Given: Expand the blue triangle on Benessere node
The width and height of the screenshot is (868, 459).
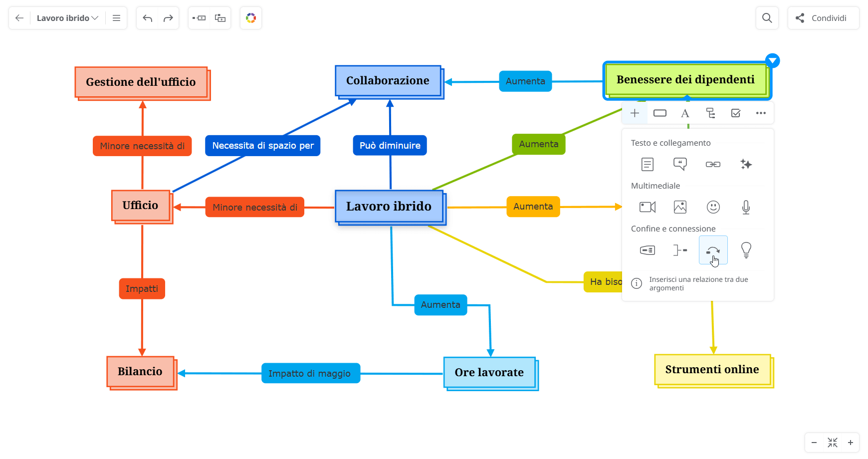Looking at the screenshot, I should click(773, 61).
